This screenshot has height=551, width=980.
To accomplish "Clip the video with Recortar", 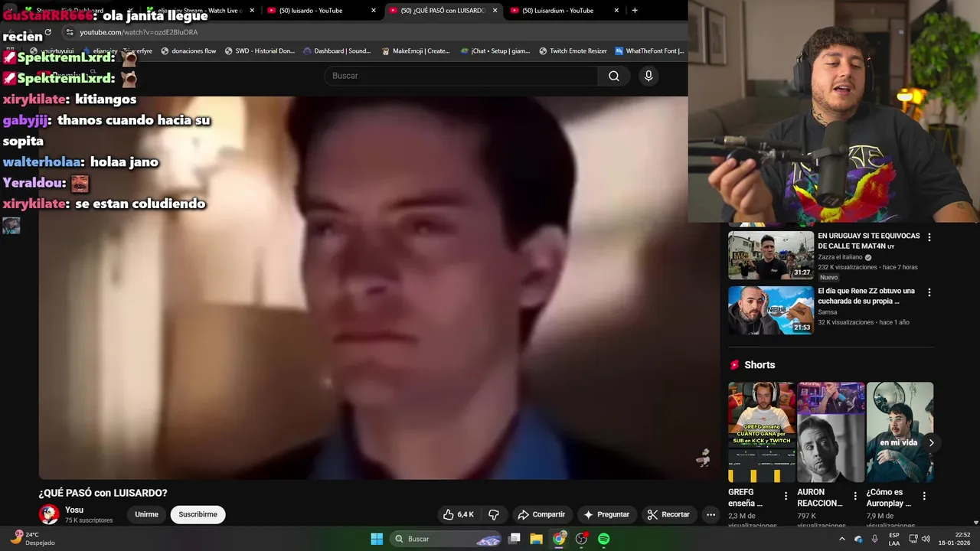I will tap(668, 514).
